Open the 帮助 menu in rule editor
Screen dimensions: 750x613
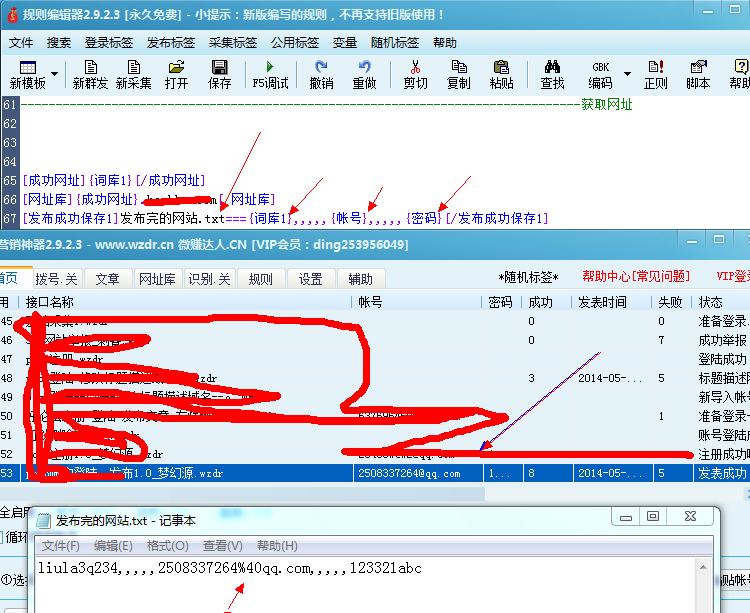click(x=445, y=43)
